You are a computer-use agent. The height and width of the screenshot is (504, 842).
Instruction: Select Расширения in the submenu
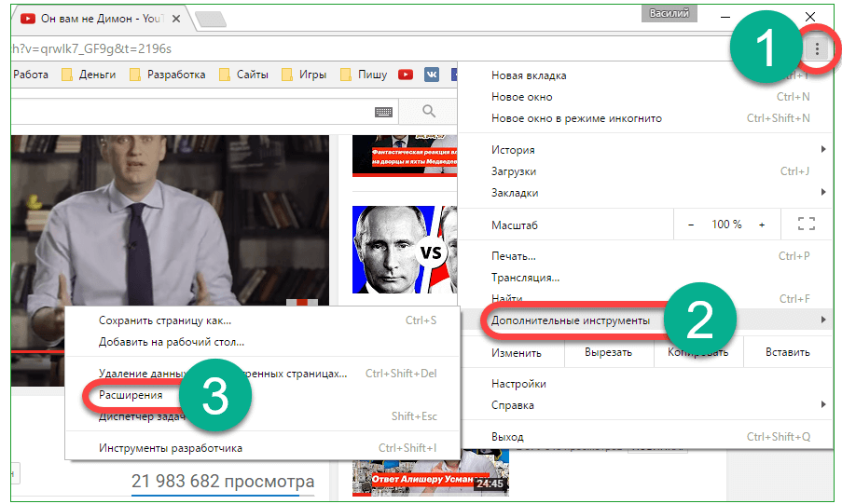pos(131,395)
